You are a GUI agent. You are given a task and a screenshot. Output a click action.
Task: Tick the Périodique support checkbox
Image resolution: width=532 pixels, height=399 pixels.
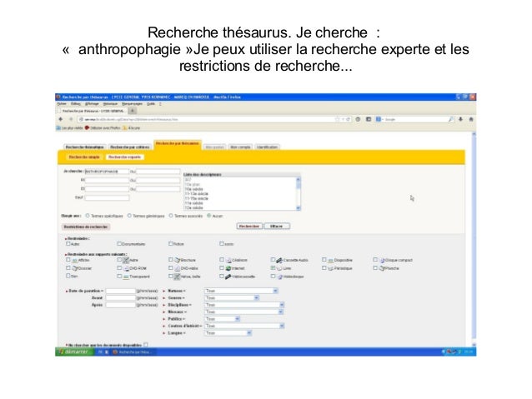pos(324,268)
